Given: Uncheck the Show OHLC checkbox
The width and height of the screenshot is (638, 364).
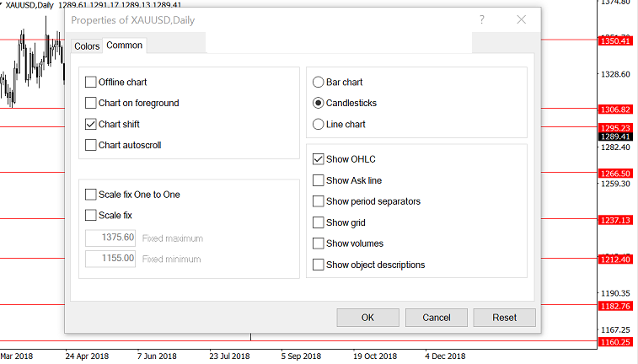Looking at the screenshot, I should coord(318,159).
